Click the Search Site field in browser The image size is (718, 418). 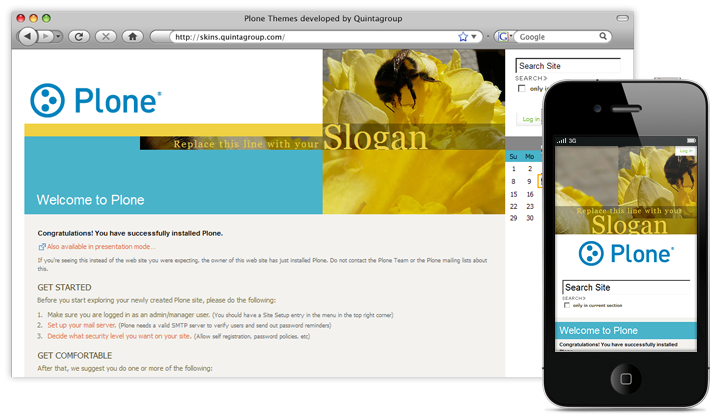point(568,65)
